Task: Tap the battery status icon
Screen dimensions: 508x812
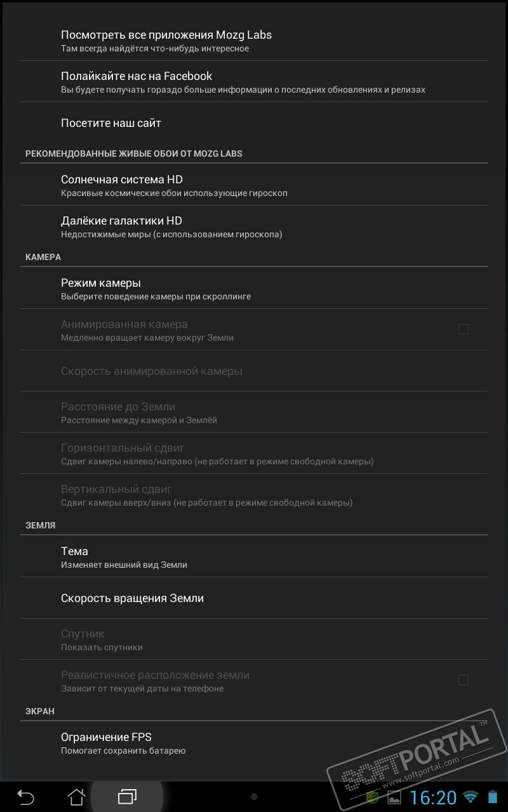Action: coord(493,797)
